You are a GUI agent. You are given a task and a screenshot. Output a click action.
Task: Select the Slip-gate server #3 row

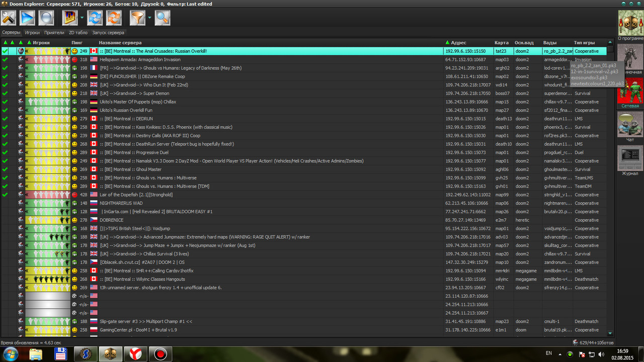coord(304,321)
